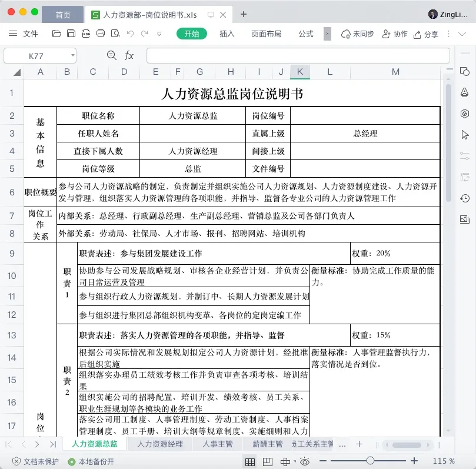The image size is (476, 469).
Task: Switch to the 人事主管 sheet tab
Action: click(217, 444)
